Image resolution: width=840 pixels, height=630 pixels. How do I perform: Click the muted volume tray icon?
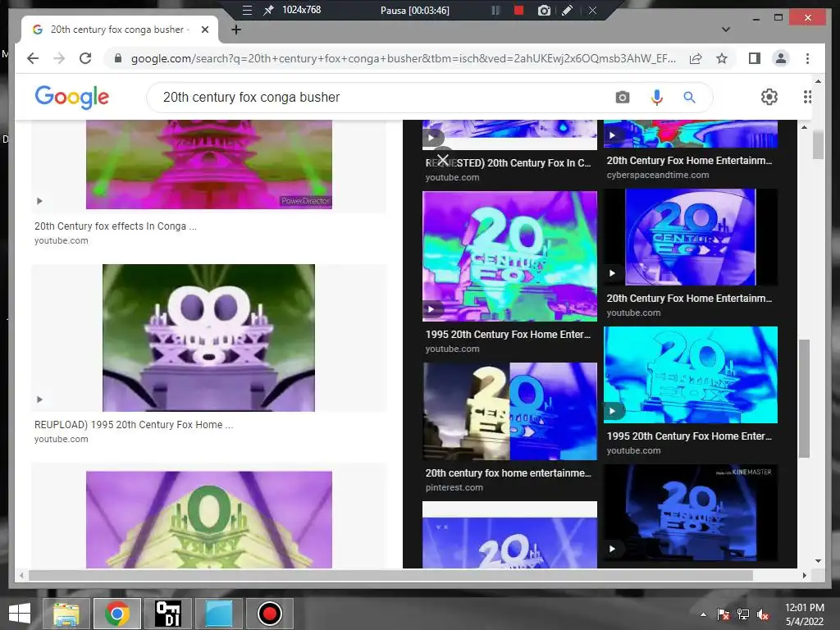coord(763,614)
